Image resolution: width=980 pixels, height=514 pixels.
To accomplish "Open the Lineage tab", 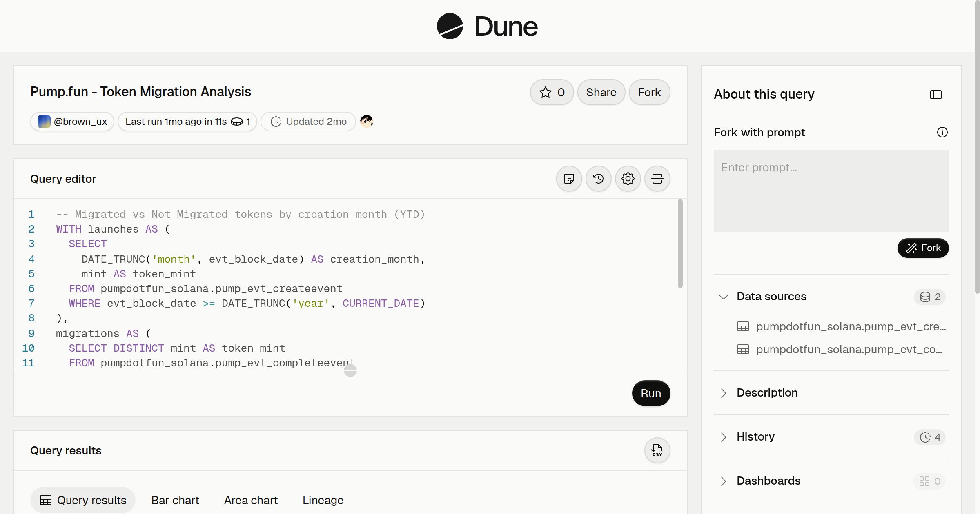I will point(323,500).
